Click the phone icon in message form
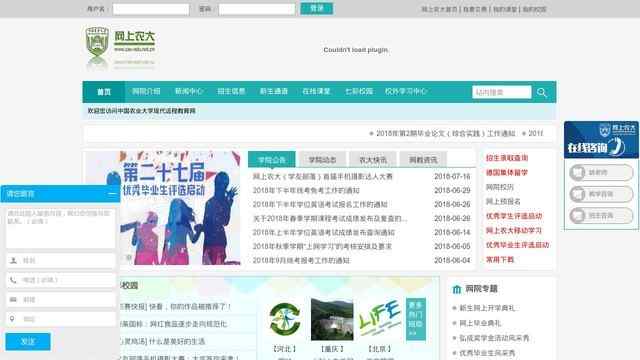 coord(13,280)
